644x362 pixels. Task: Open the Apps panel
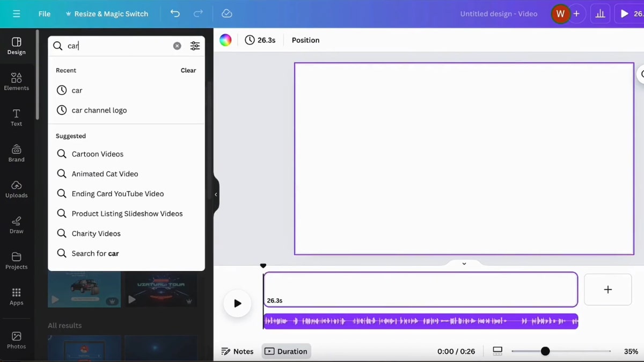pos(16,295)
